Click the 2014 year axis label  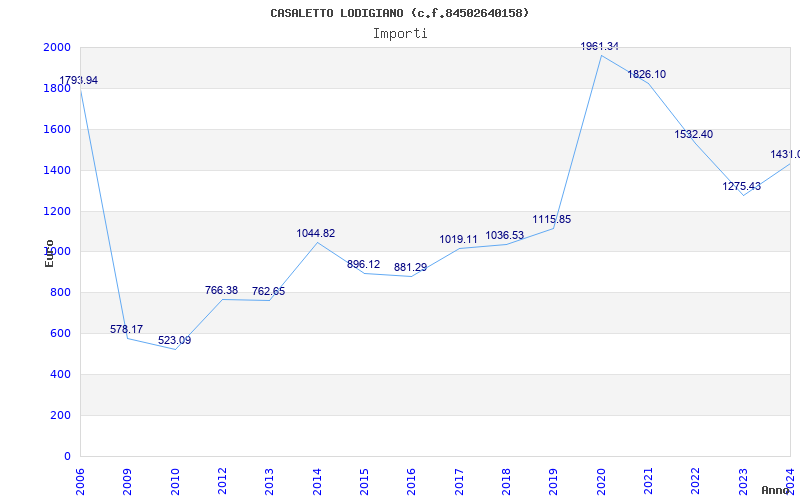[317, 481]
